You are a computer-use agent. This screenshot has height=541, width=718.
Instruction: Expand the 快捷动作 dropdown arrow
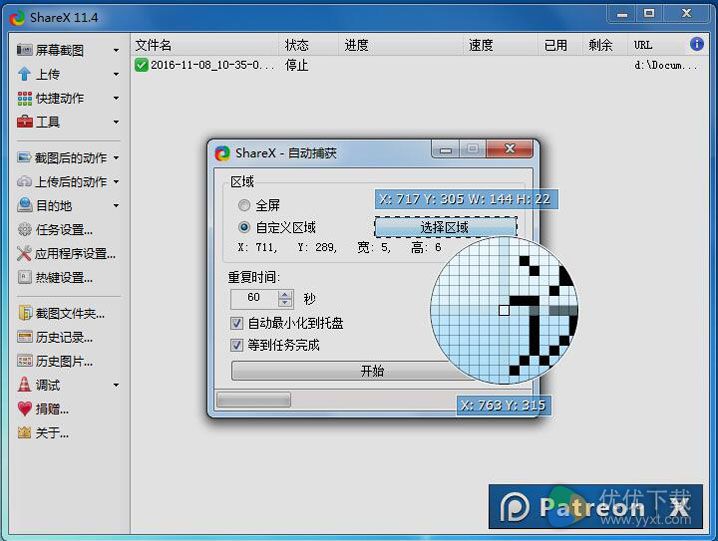[x=116, y=98]
